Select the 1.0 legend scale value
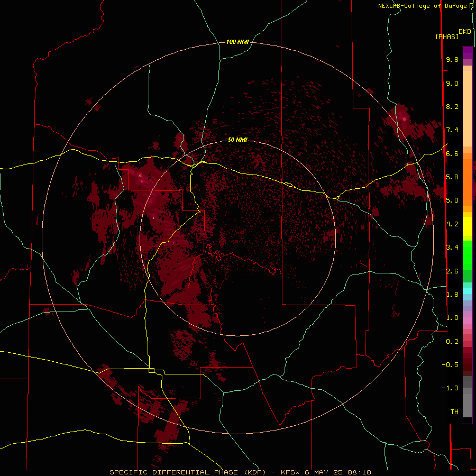Screen dimensions: 476x476 pos(452,318)
